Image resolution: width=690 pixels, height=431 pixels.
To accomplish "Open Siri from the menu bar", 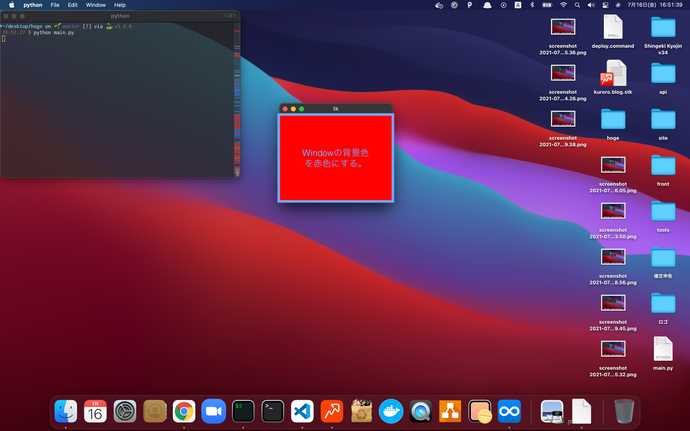I will coord(618,5).
